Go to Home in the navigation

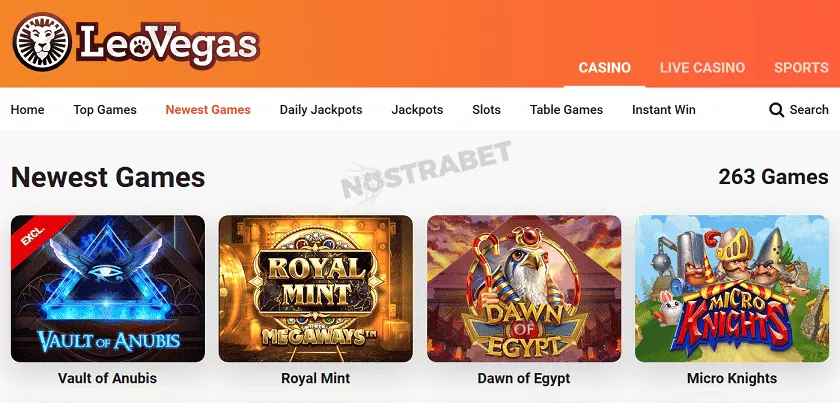(x=27, y=110)
